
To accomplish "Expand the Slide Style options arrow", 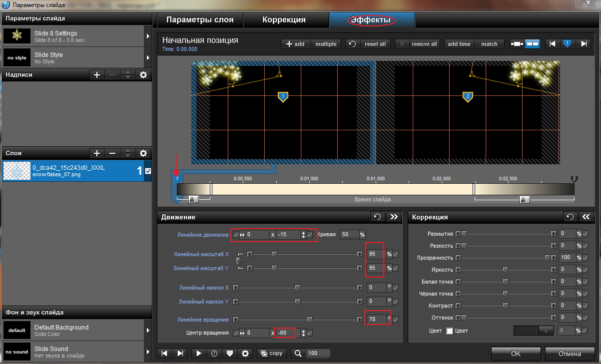I will pyautogui.click(x=148, y=58).
